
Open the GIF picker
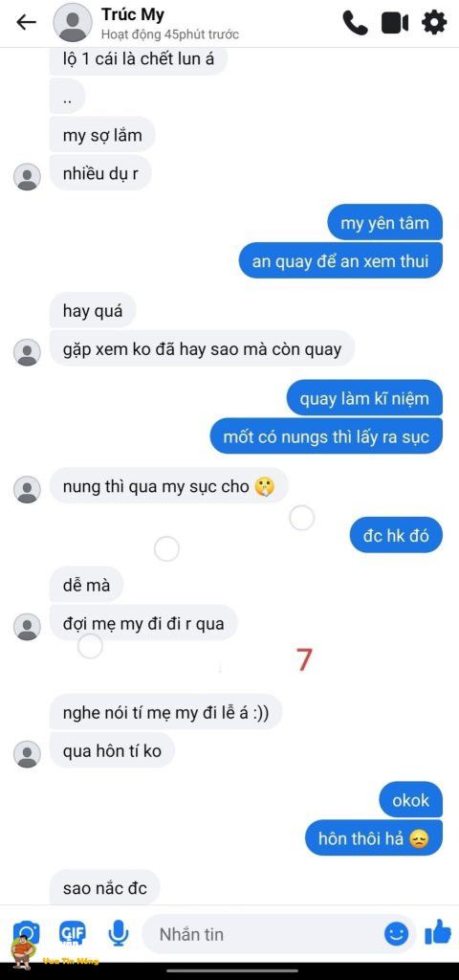(73, 934)
